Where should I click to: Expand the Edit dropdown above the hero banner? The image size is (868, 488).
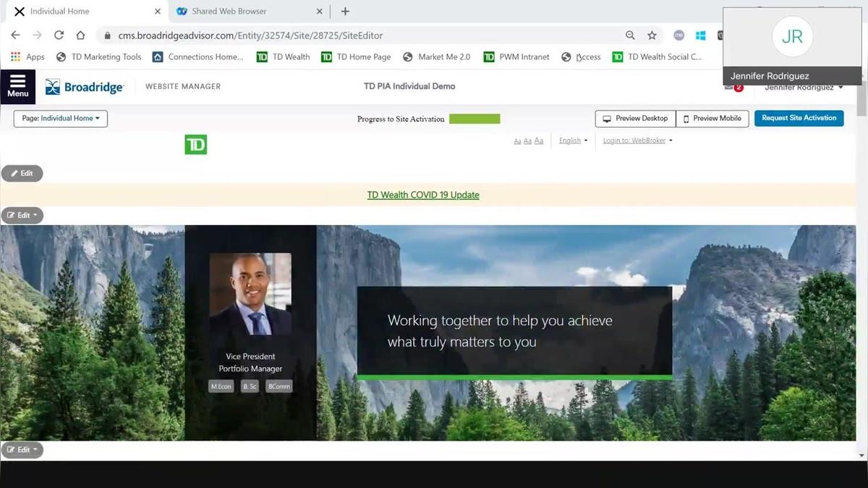coord(22,215)
